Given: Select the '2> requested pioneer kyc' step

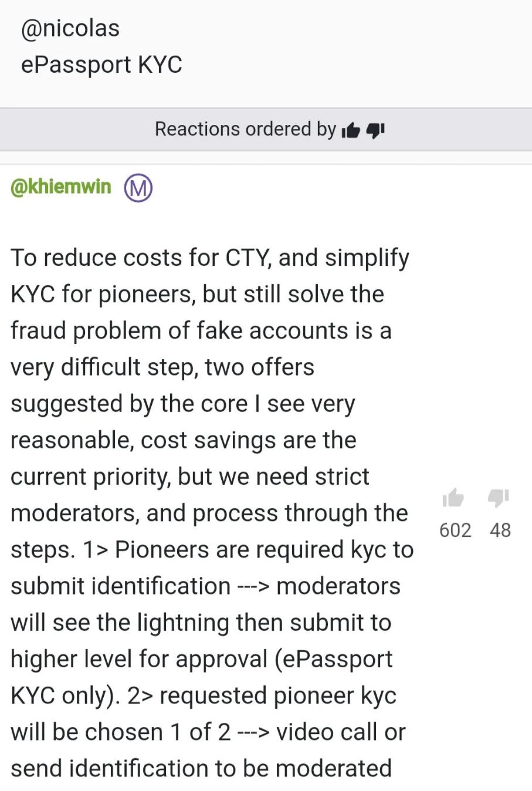Looking at the screenshot, I should click(262, 695).
